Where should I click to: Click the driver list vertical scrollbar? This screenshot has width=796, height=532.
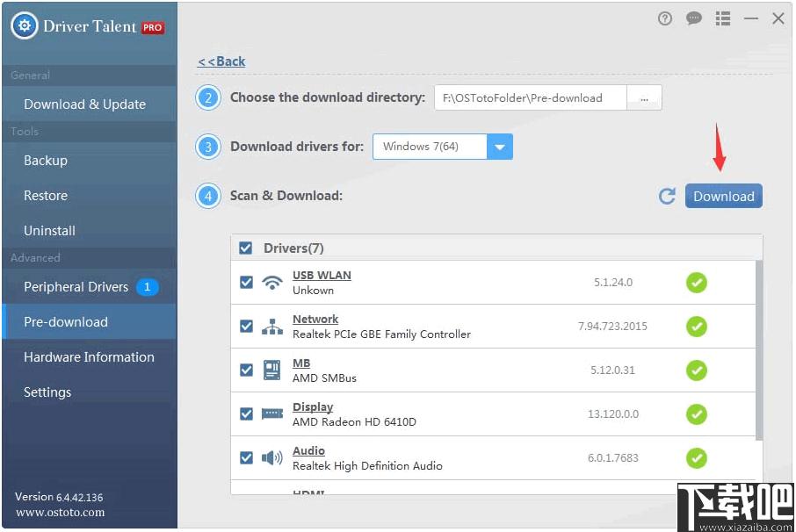[x=759, y=350]
